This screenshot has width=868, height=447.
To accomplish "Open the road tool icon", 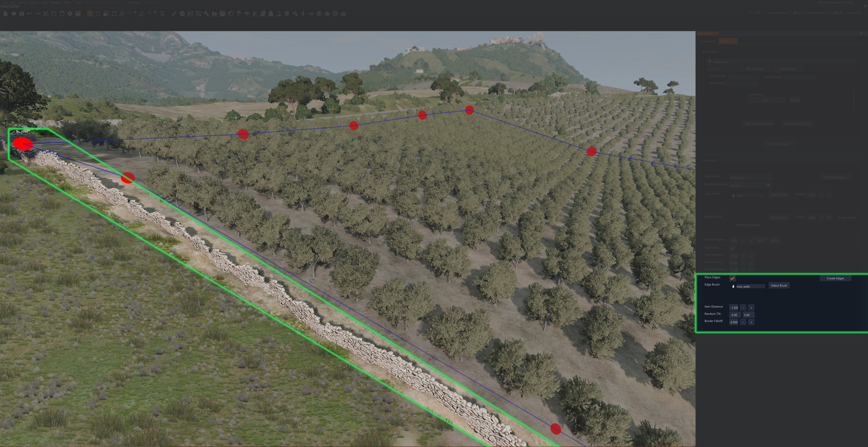I will pos(271,14).
